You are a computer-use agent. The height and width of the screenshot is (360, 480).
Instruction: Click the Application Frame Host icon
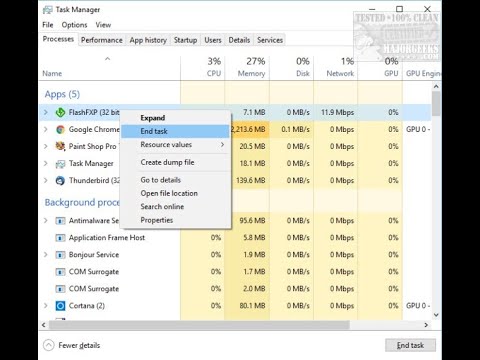[60, 238]
